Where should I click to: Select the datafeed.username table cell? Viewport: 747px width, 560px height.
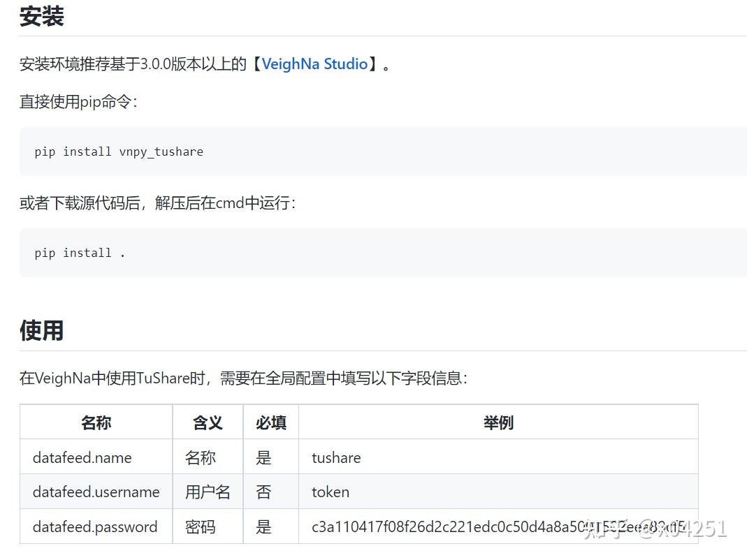[95, 492]
